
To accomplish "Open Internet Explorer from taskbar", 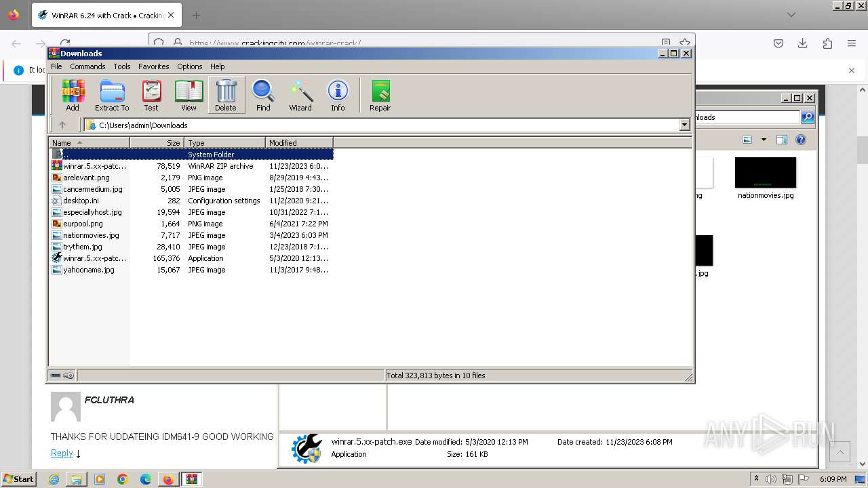I will tap(54, 479).
